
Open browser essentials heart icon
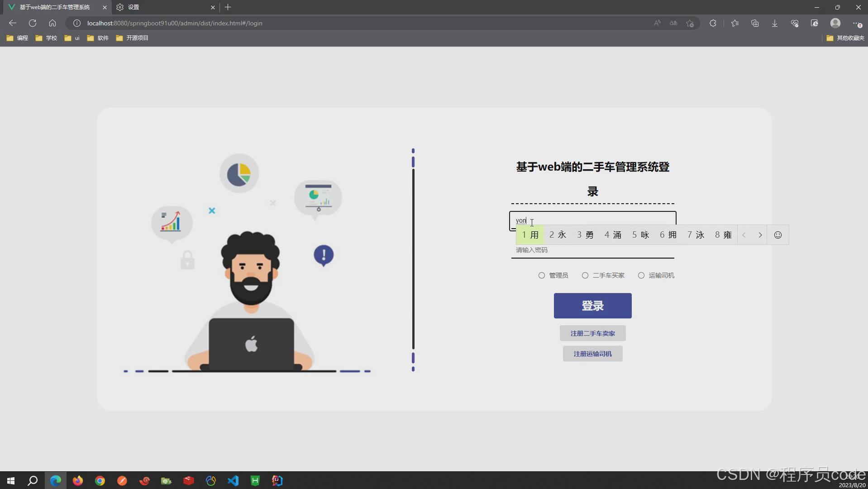(x=794, y=23)
